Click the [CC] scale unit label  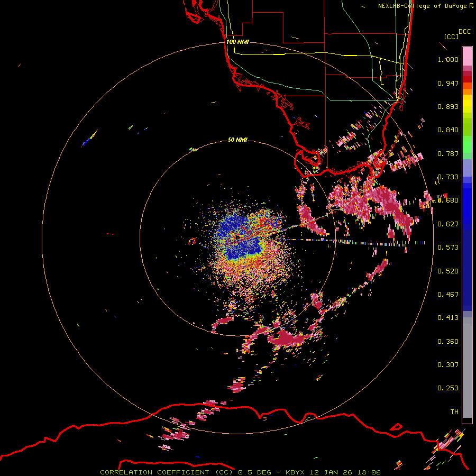(451, 36)
